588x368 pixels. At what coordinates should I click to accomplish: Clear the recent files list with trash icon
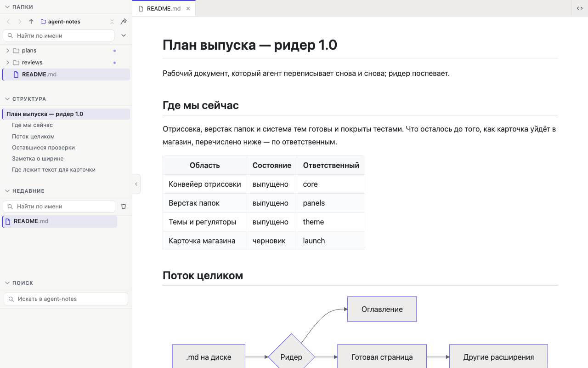coord(123,207)
